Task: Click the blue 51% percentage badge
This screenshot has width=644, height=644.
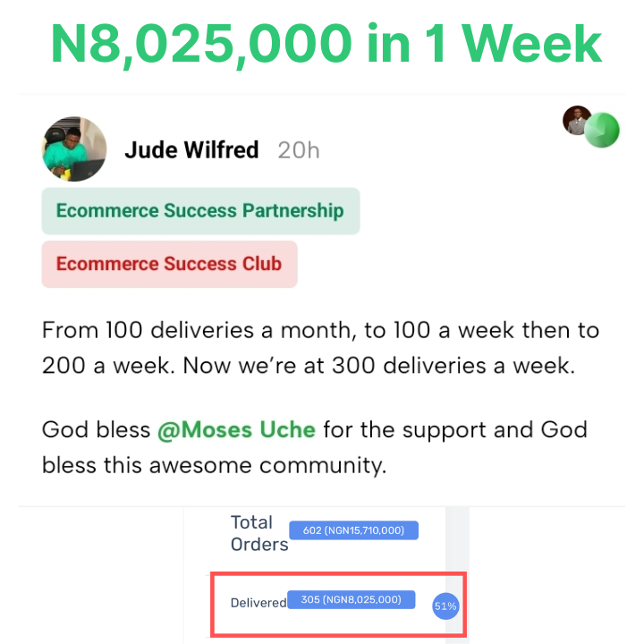Action: 445,606
